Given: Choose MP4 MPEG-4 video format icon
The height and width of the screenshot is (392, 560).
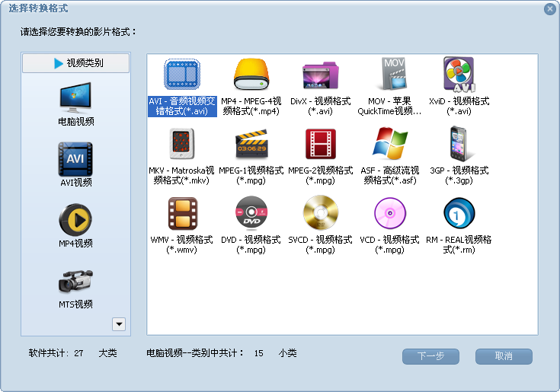Looking at the screenshot, I should [x=251, y=75].
